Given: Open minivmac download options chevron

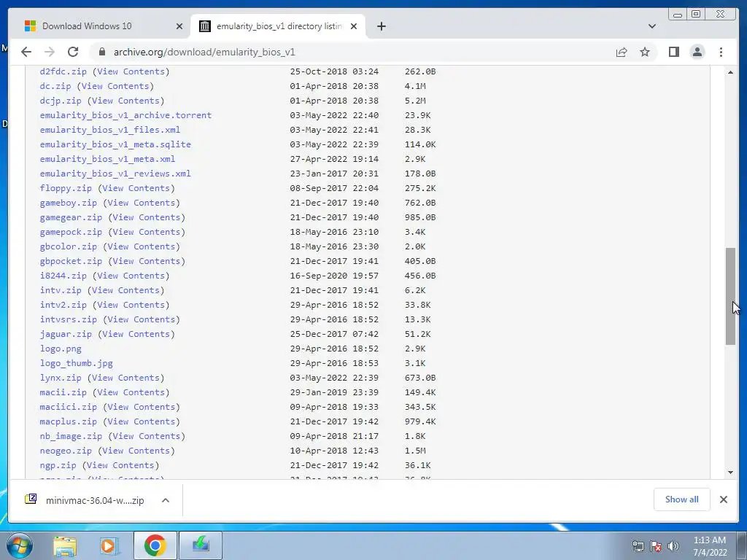Looking at the screenshot, I should coord(166,500).
